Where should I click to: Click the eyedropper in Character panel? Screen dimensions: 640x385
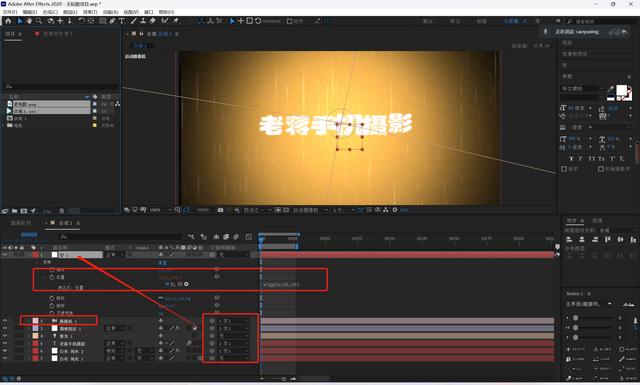point(611,89)
